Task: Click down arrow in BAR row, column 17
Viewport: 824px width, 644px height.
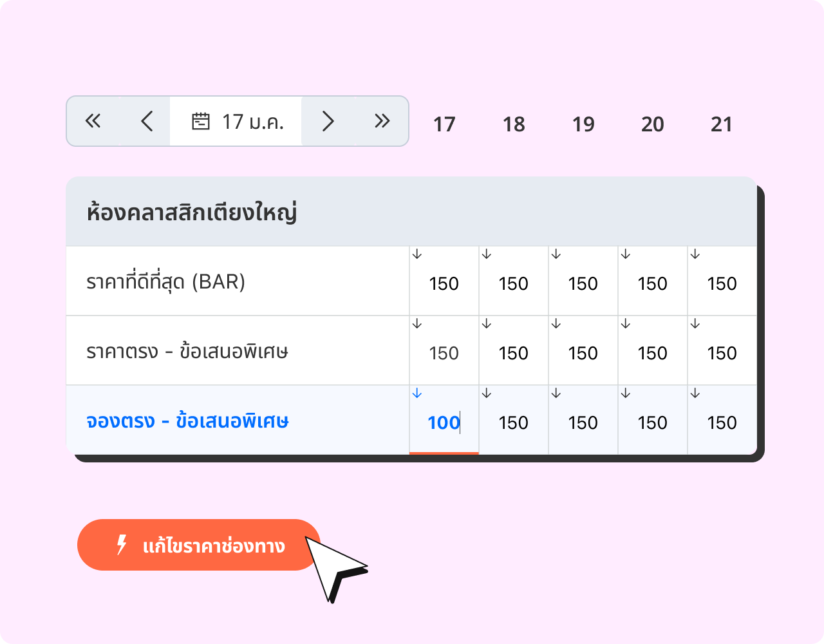Action: click(x=417, y=254)
